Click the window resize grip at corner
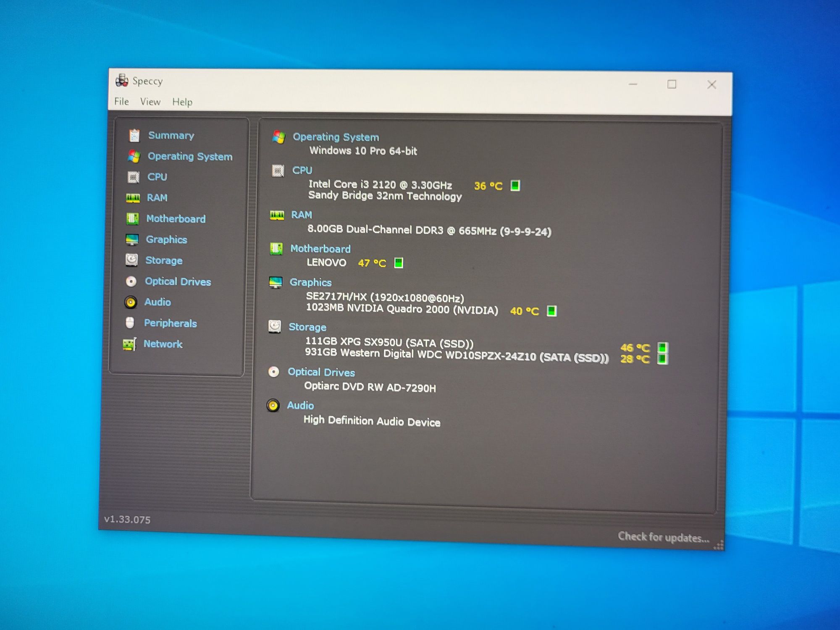Image resolution: width=840 pixels, height=630 pixels. pyautogui.click(x=719, y=545)
